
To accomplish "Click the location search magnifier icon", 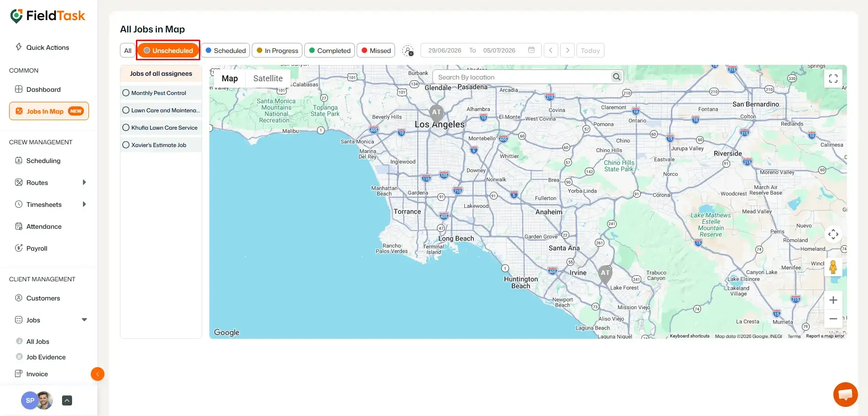I will (x=617, y=77).
